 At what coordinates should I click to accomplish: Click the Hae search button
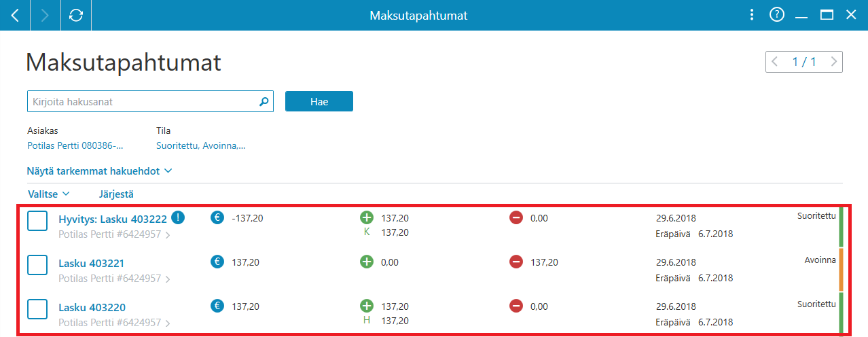319,101
